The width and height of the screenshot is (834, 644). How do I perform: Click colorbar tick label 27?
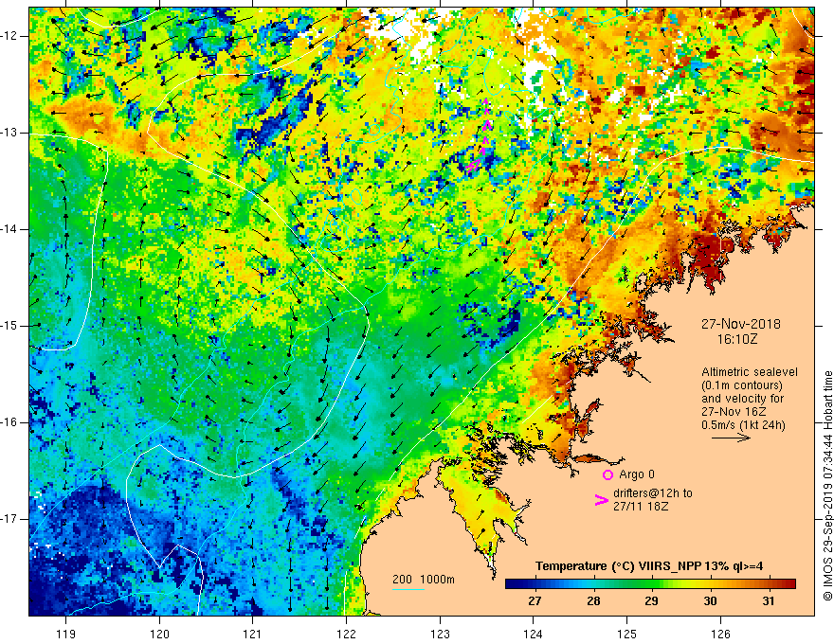tap(535, 601)
